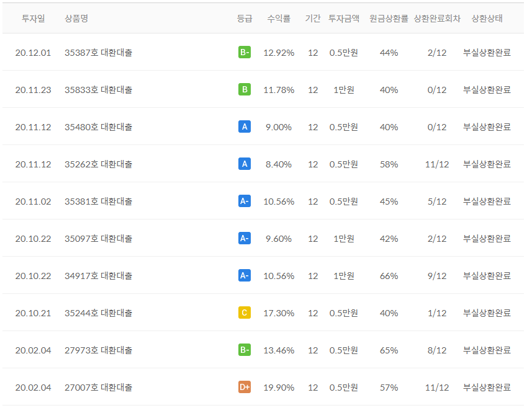Select the investment date 20.12.01

[33, 53]
